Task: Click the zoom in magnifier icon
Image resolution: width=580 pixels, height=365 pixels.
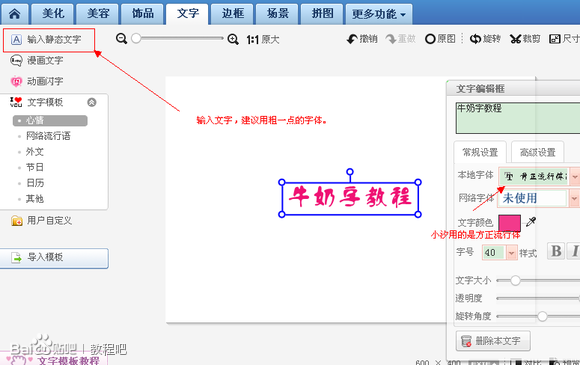Action: [x=233, y=39]
